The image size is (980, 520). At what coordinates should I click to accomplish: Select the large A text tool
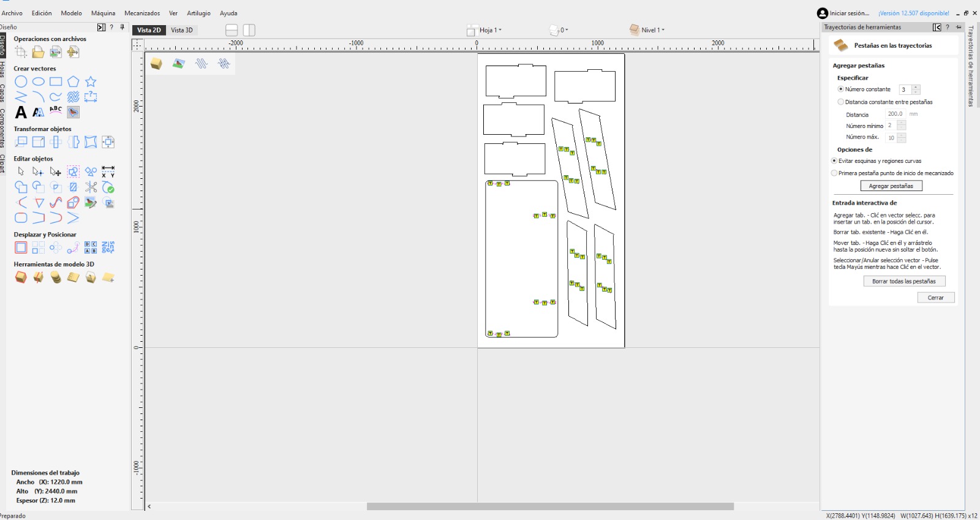21,112
